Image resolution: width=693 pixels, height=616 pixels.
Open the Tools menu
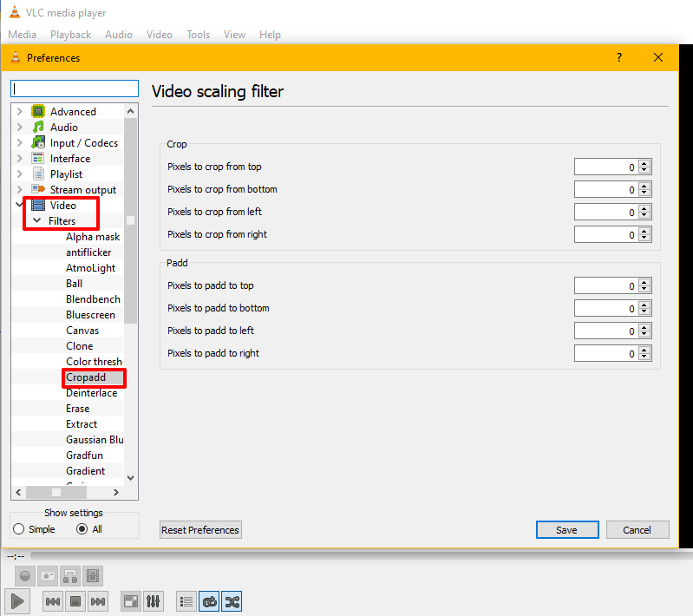(198, 35)
